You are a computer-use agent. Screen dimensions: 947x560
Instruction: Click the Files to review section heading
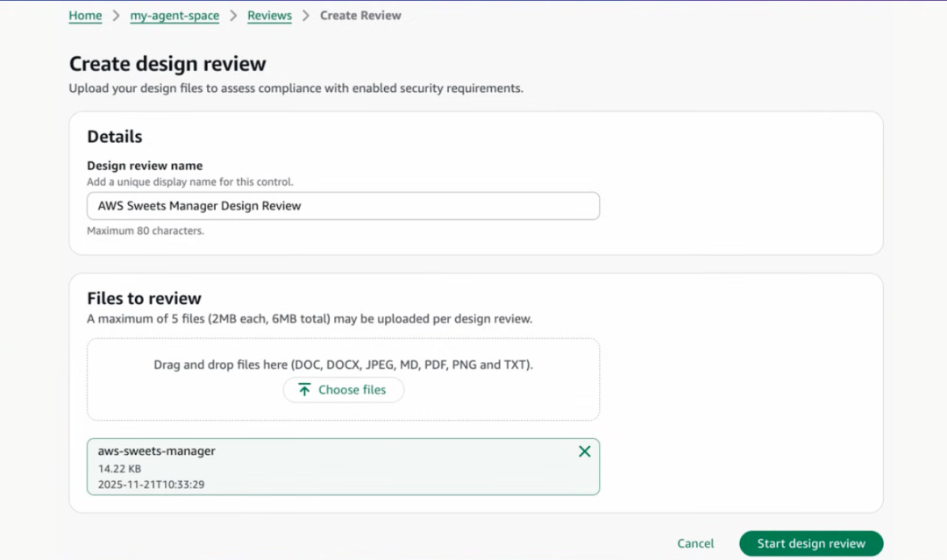(144, 298)
